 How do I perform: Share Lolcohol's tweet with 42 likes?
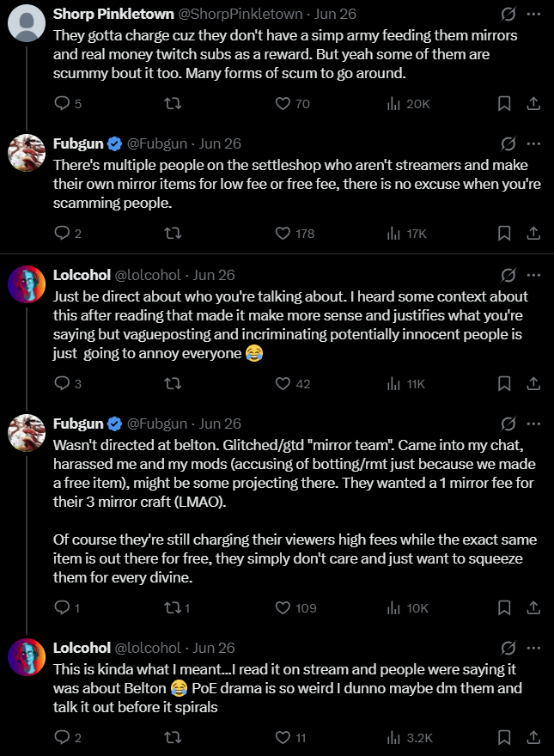(x=533, y=384)
